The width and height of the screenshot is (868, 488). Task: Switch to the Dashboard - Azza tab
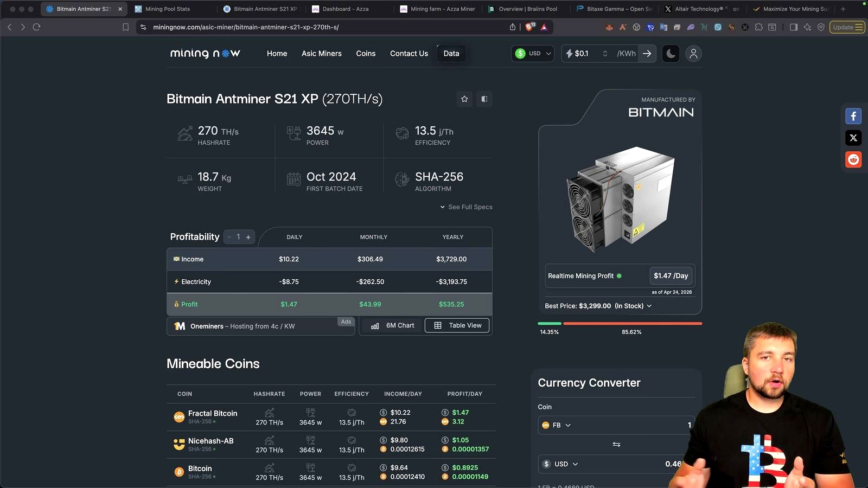pyautogui.click(x=345, y=9)
